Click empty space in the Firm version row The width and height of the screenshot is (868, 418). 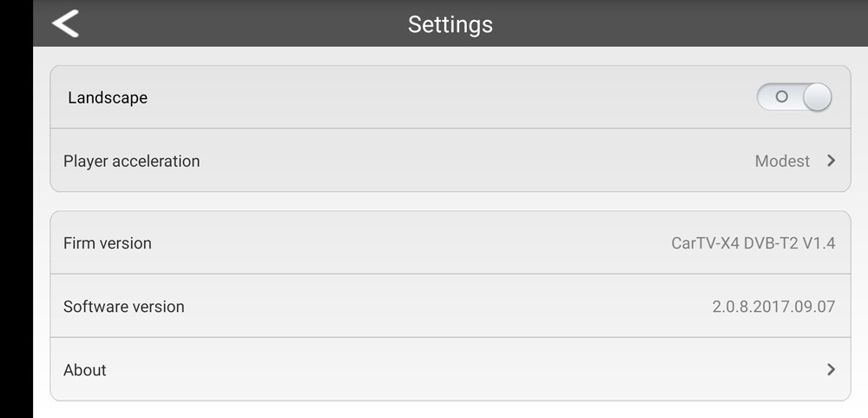[408, 242]
